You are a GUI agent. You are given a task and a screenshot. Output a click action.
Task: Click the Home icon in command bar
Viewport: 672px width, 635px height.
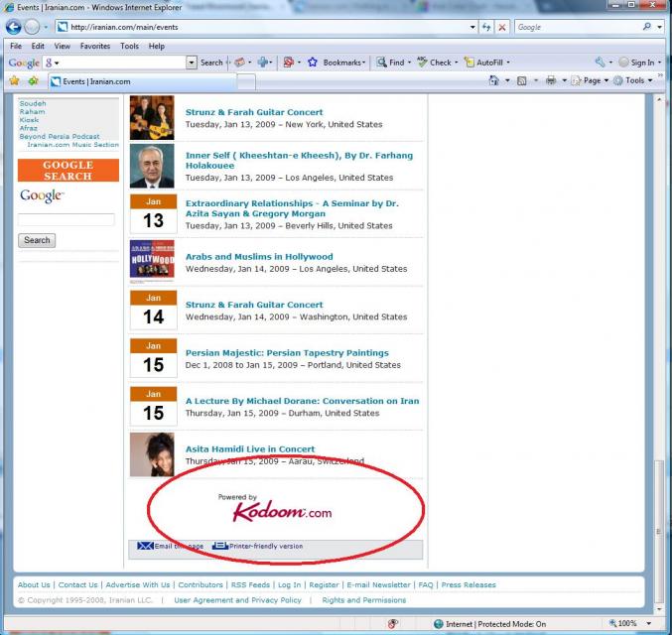[493, 80]
